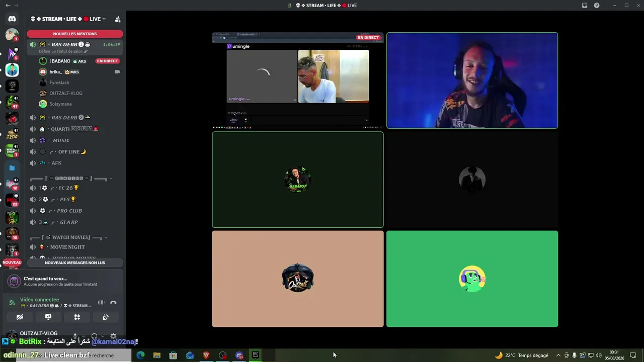The image size is (644, 362).
Task: Collapse the WATCH MOVIES category
Action: click(68, 237)
